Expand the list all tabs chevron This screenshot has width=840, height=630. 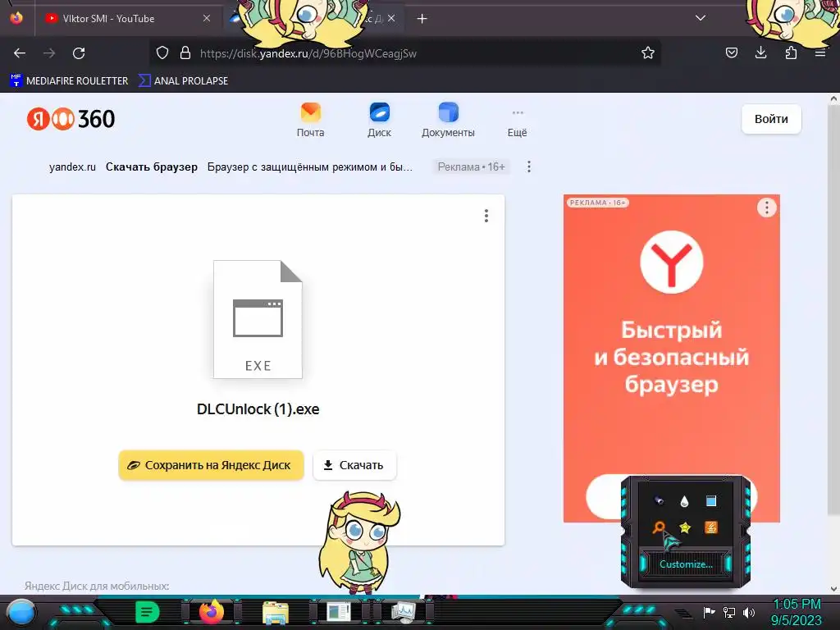[x=701, y=18]
